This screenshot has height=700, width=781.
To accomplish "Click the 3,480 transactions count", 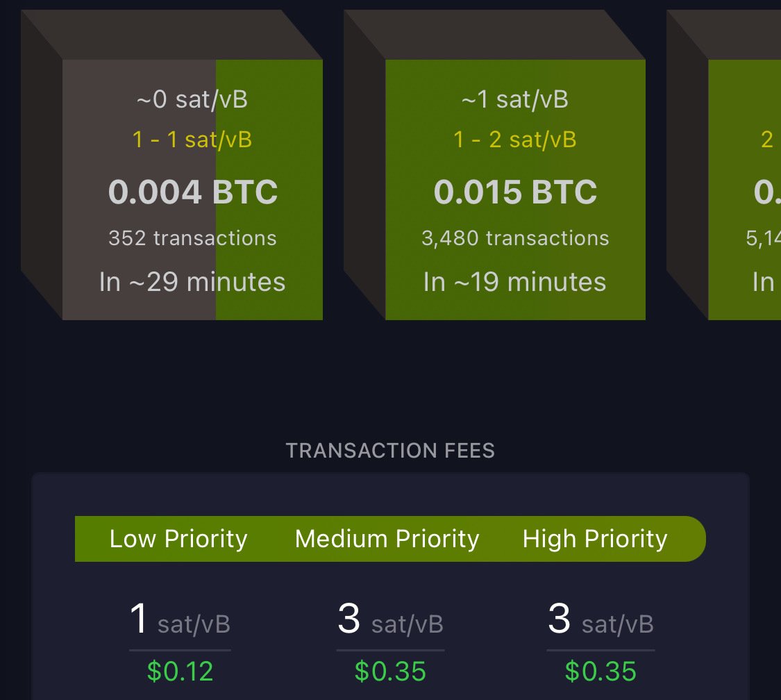I will click(516, 238).
